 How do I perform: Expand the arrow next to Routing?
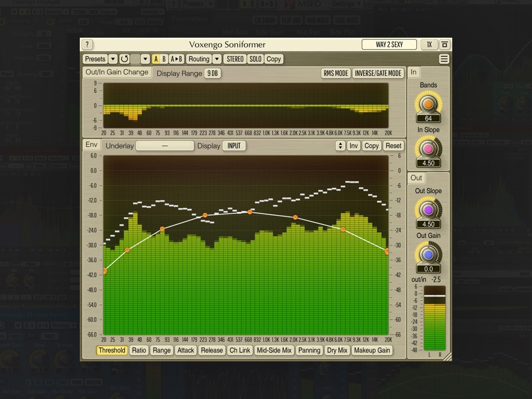pyautogui.click(x=217, y=59)
